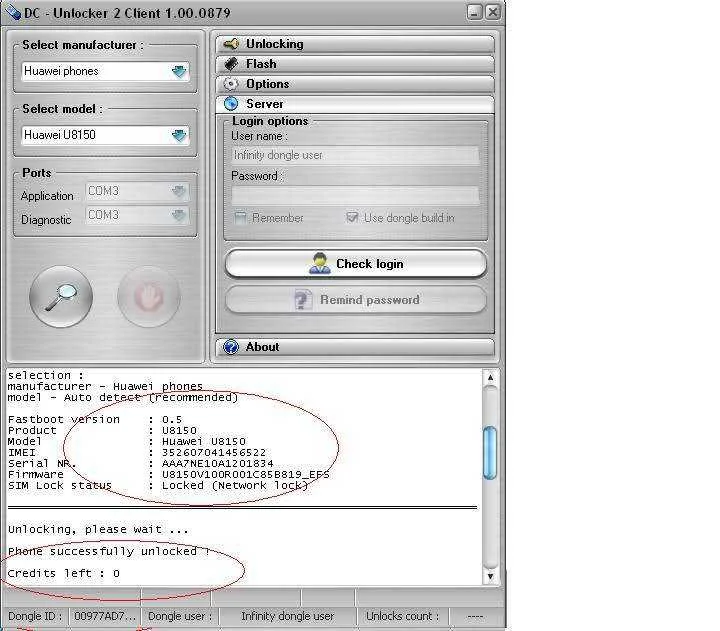Click the 'Product : U8150' log line
This screenshot has width=720, height=631.
102,430
